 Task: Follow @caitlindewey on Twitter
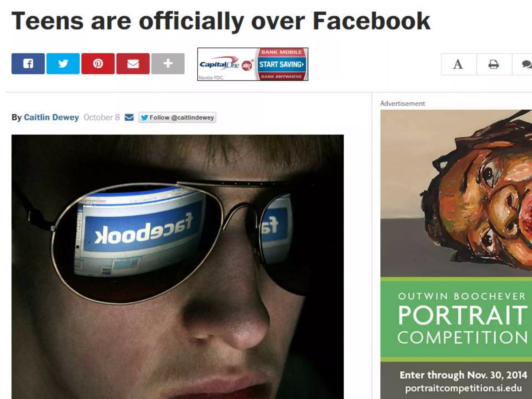tap(177, 117)
